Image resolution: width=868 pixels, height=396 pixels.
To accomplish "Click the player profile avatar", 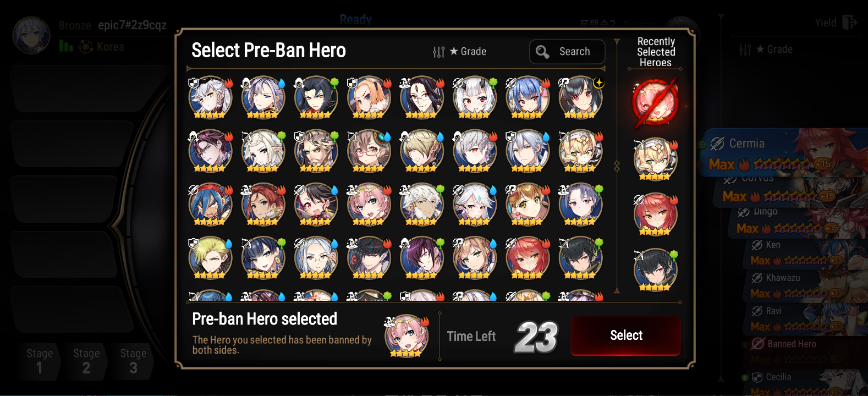I will [31, 35].
